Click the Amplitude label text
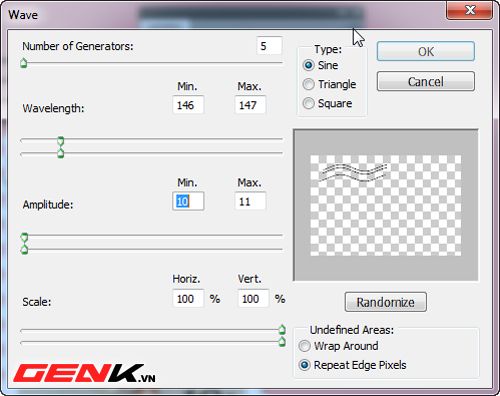This screenshot has height=396, width=500. pyautogui.click(x=48, y=204)
